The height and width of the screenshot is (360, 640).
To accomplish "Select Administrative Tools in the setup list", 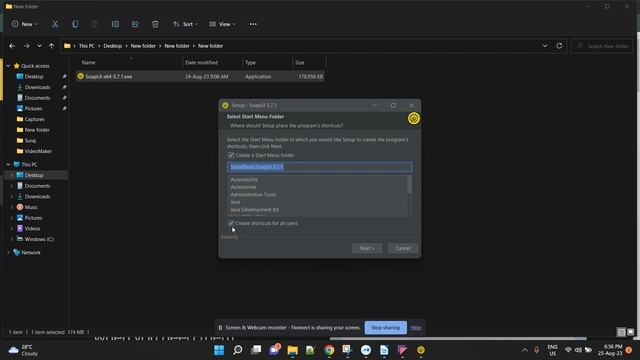I will pos(253,195).
